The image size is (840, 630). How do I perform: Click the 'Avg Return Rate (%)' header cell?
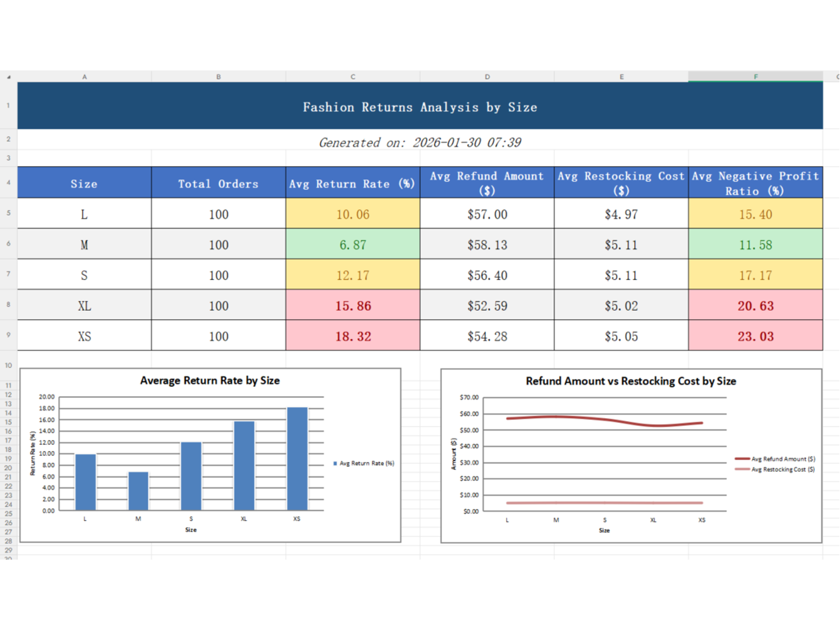pos(352,183)
